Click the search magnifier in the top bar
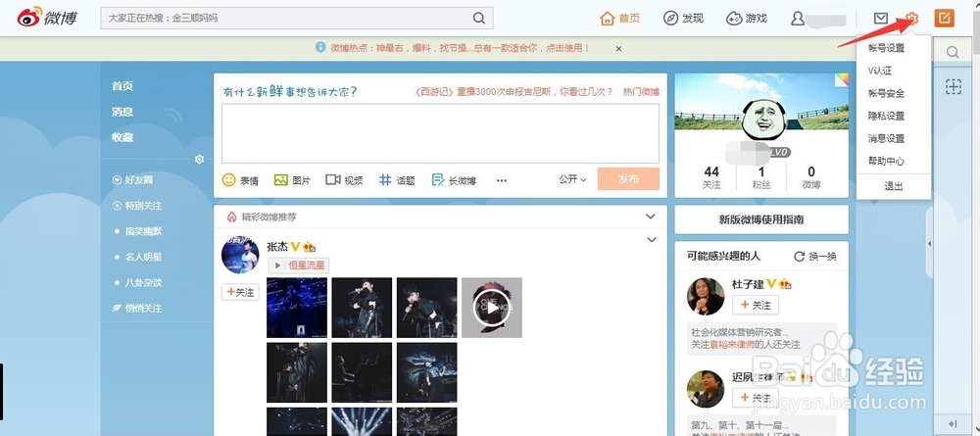Viewport: 980px width, 436px height. [479, 18]
